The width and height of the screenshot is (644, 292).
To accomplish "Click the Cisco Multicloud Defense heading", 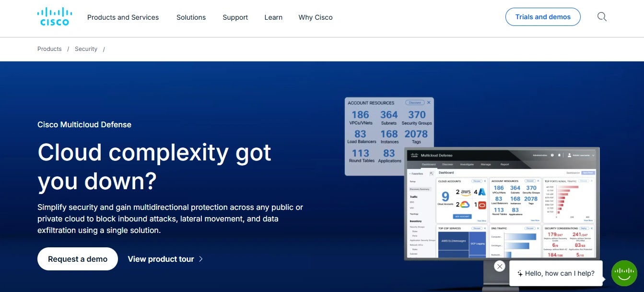I will pyautogui.click(x=84, y=124).
